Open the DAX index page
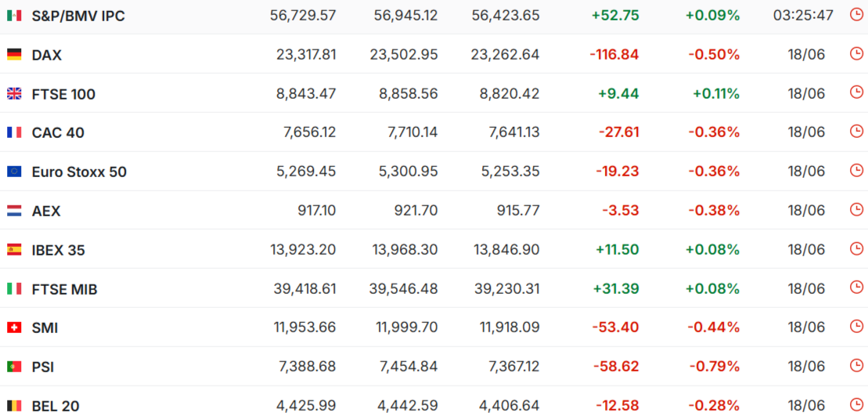 pyautogui.click(x=47, y=56)
